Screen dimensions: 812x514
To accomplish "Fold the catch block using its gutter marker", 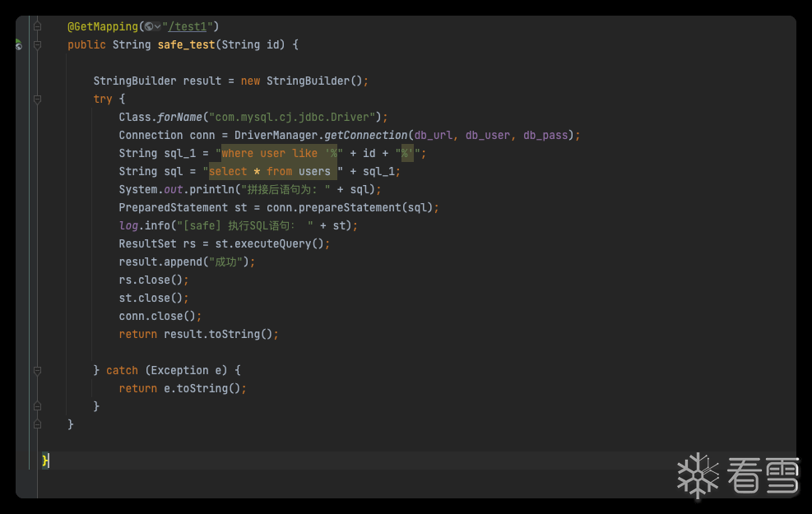I will 37,371.
